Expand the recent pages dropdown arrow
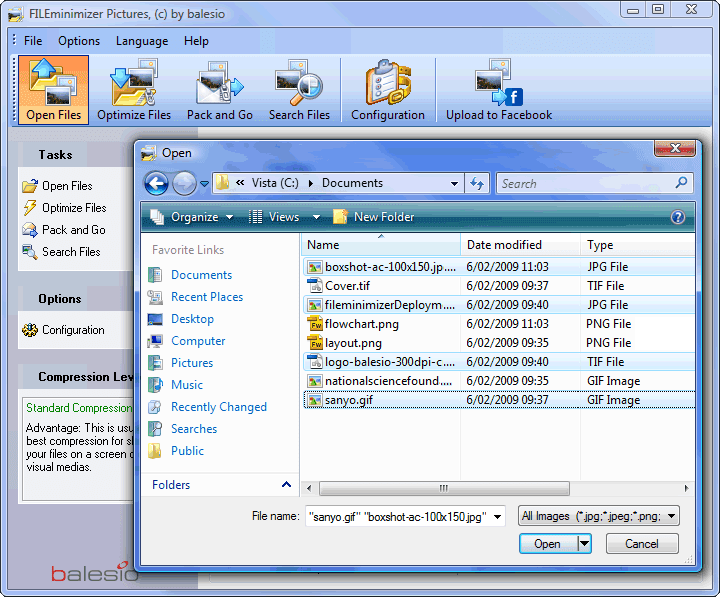This screenshot has height=597, width=720. 204,184
